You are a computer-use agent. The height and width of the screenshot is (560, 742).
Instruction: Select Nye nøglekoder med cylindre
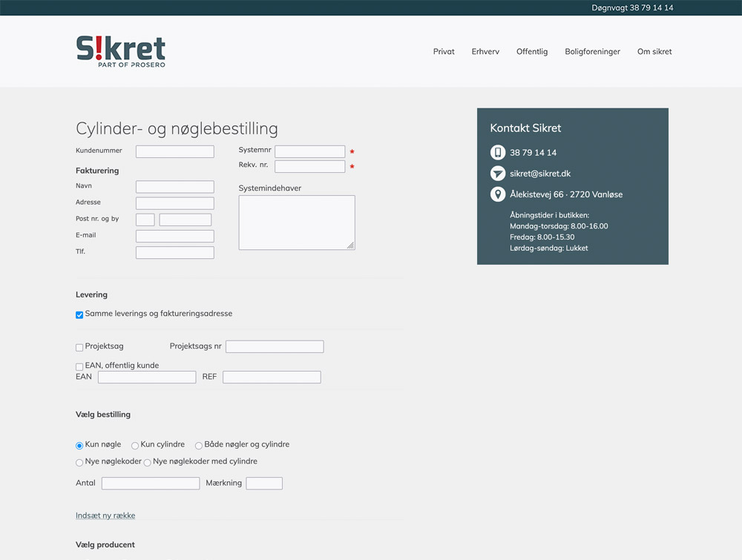(147, 463)
